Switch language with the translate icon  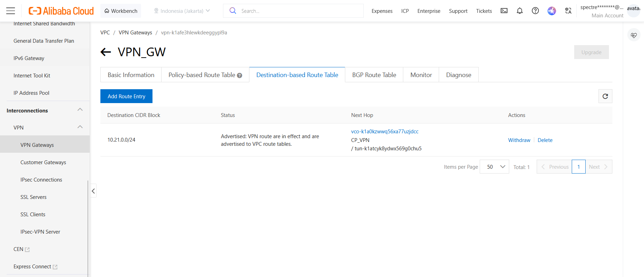[568, 11]
